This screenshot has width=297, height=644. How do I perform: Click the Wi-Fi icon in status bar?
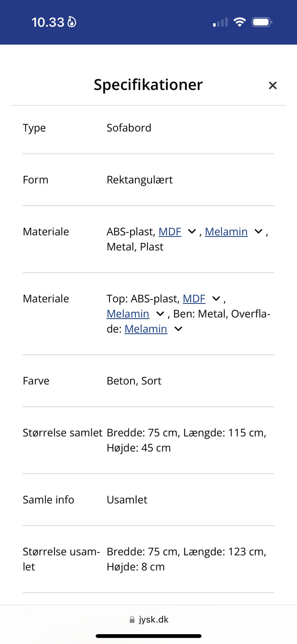click(x=239, y=22)
